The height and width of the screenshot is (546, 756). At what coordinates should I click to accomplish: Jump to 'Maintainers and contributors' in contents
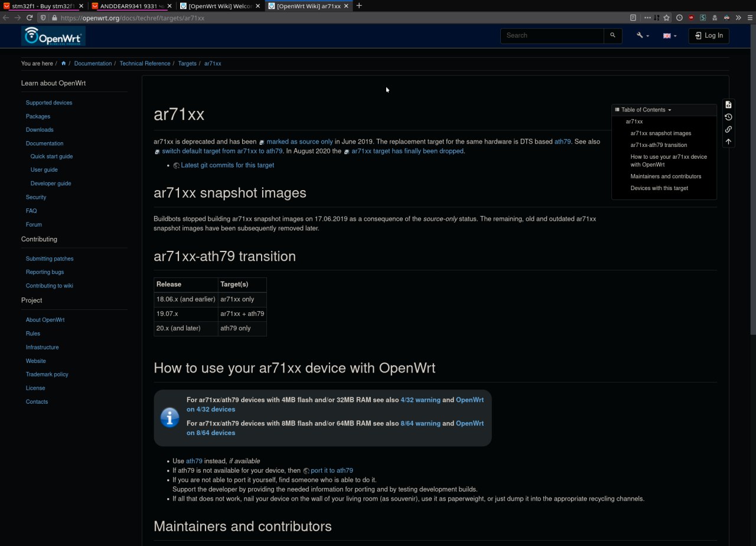tap(666, 176)
